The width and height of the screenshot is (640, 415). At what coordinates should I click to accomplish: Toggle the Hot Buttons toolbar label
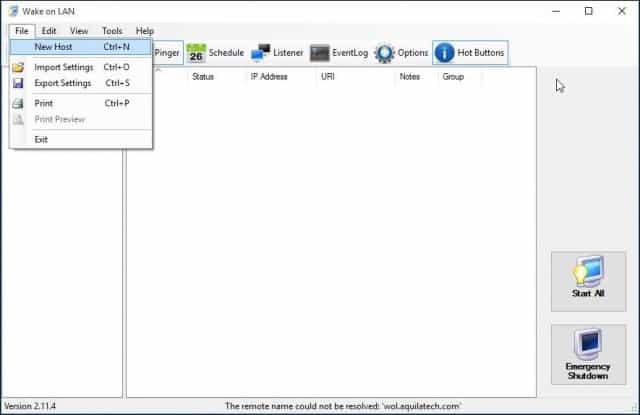(480, 53)
